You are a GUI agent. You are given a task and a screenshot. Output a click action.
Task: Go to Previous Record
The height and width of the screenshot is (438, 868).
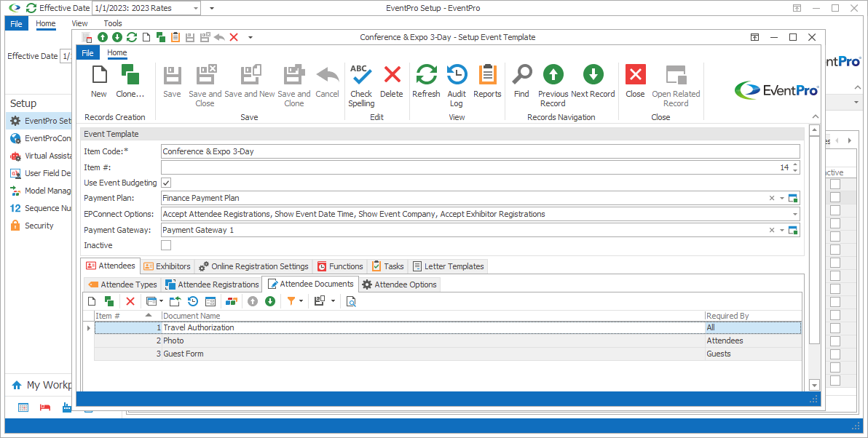click(x=553, y=86)
